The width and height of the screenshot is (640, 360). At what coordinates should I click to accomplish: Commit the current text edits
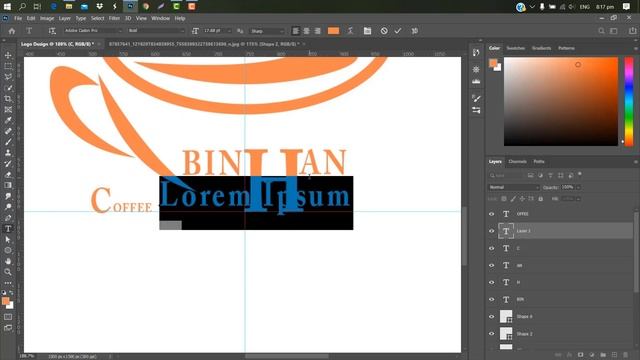[x=398, y=31]
